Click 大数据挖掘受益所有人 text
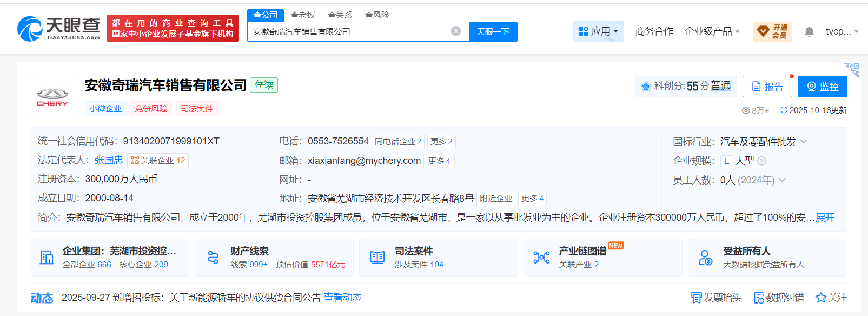The width and height of the screenshot is (868, 316). pos(764,265)
